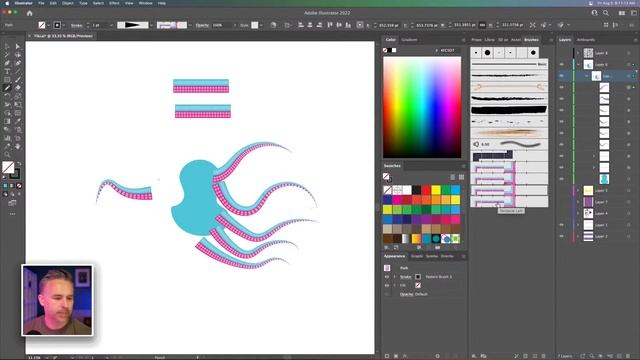Switch to the Artboards tab
This screenshot has width=640, height=360.
pyautogui.click(x=586, y=40)
